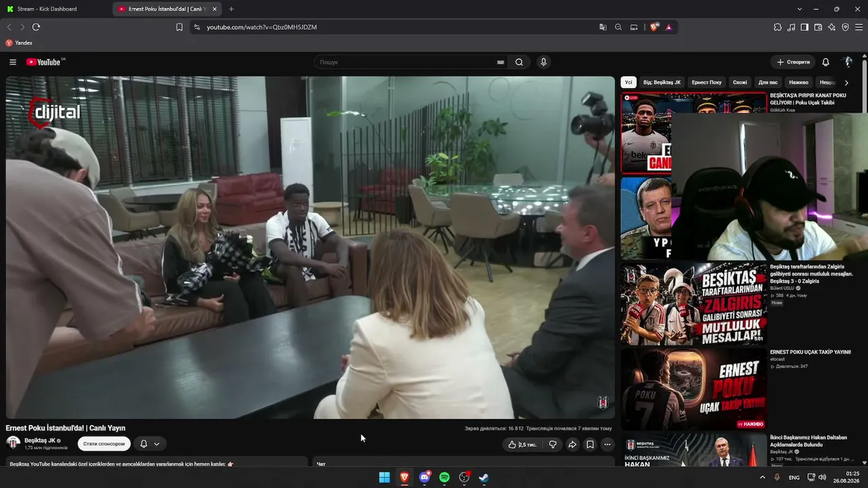Image resolution: width=868 pixels, height=488 pixels.
Task: Select the Ернест Поку filter chip
Action: pos(707,82)
